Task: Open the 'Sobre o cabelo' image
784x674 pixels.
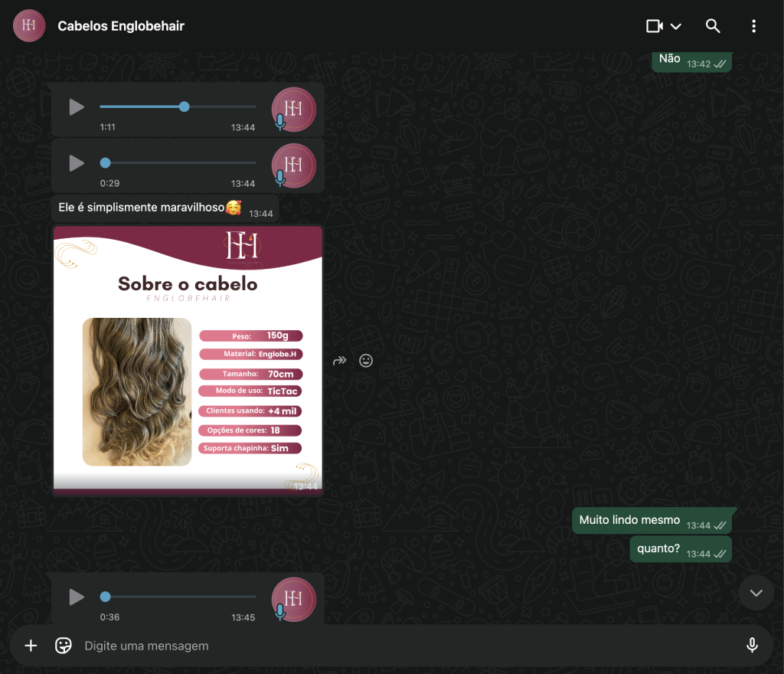Action: point(188,360)
